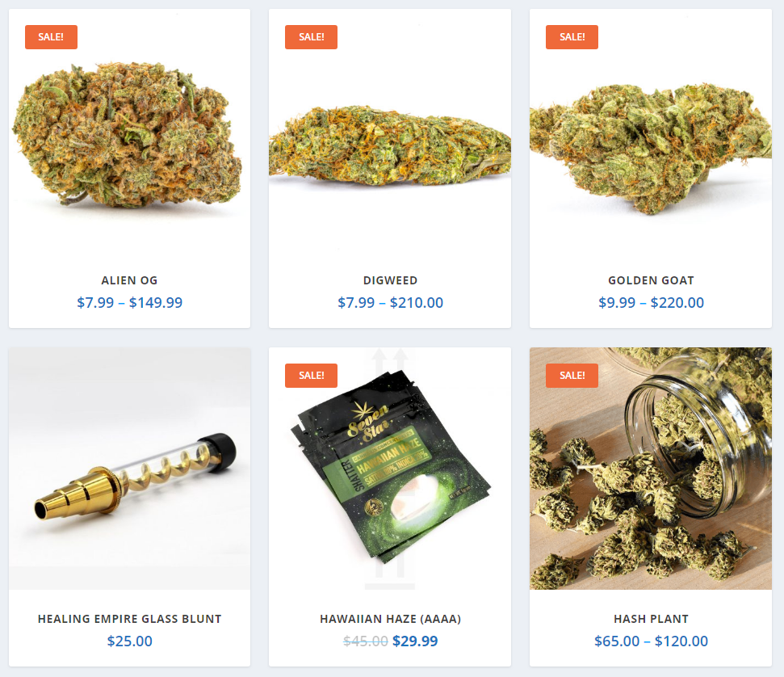Viewport: 784px width, 677px height.
Task: Open the Digweed product image
Action: coord(390,130)
